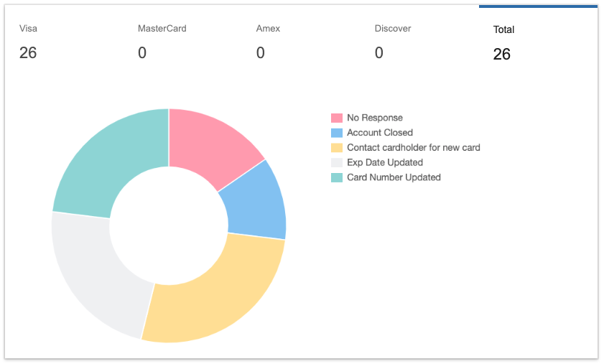Toggle the No Response legend label text
The height and width of the screenshot is (364, 604).
(374, 118)
